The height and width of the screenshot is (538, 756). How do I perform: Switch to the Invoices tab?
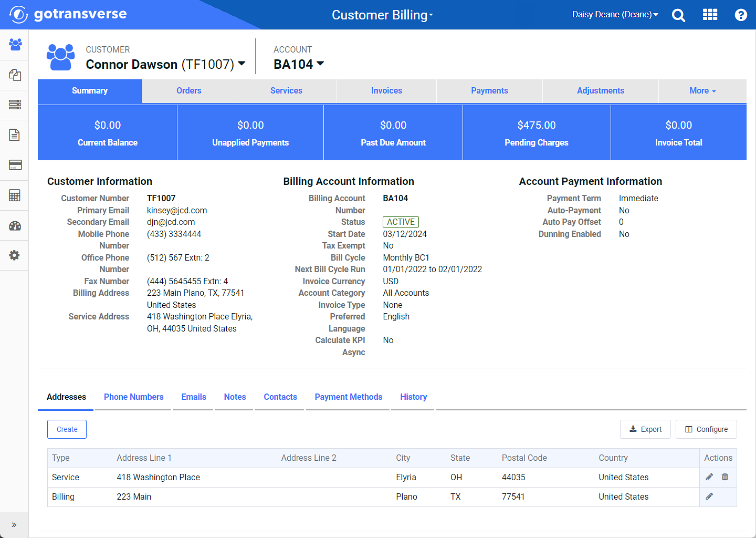click(x=386, y=91)
